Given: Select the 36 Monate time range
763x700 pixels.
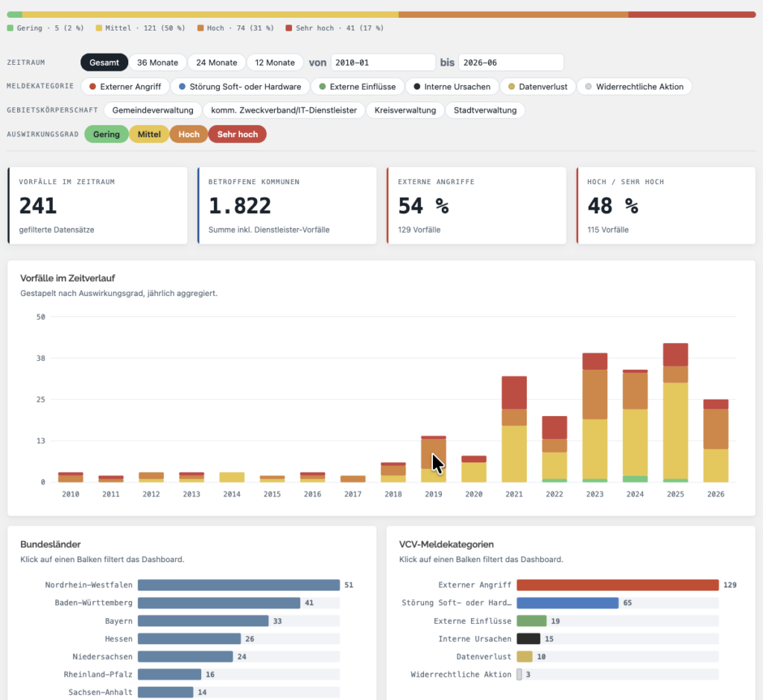Looking at the screenshot, I should 157,63.
